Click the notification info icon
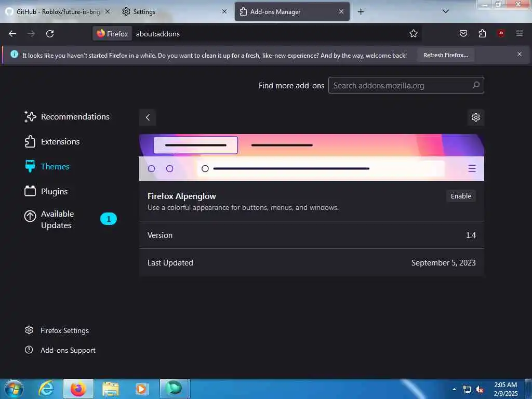This screenshot has height=399, width=532. click(x=14, y=54)
